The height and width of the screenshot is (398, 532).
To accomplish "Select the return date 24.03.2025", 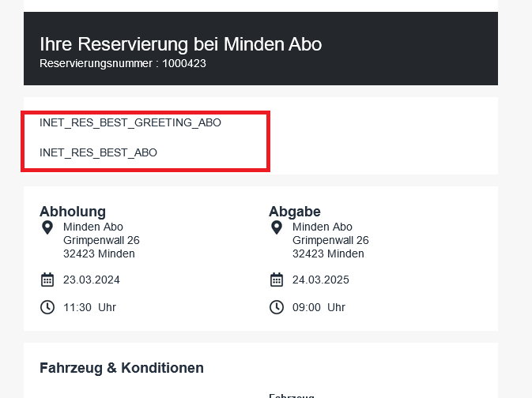I will click(x=321, y=280).
